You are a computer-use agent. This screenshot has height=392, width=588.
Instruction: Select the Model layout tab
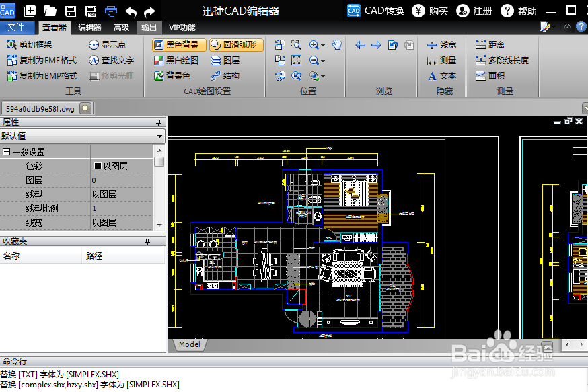189,344
